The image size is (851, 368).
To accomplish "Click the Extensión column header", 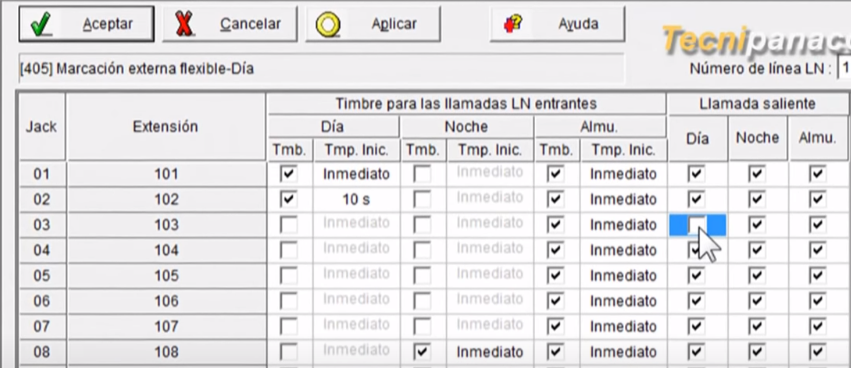I will click(x=166, y=127).
